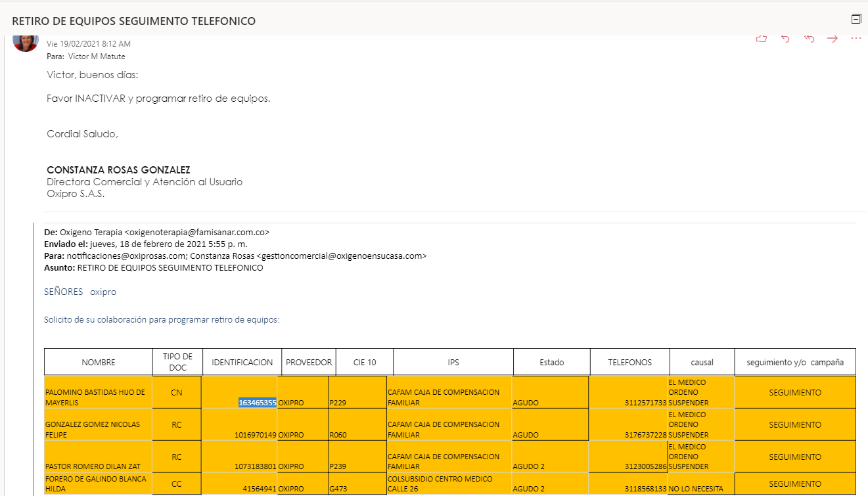Click the date Vie 19/02/2021 8:12 AM
Viewport: 868px width, 496px height.
pos(89,44)
